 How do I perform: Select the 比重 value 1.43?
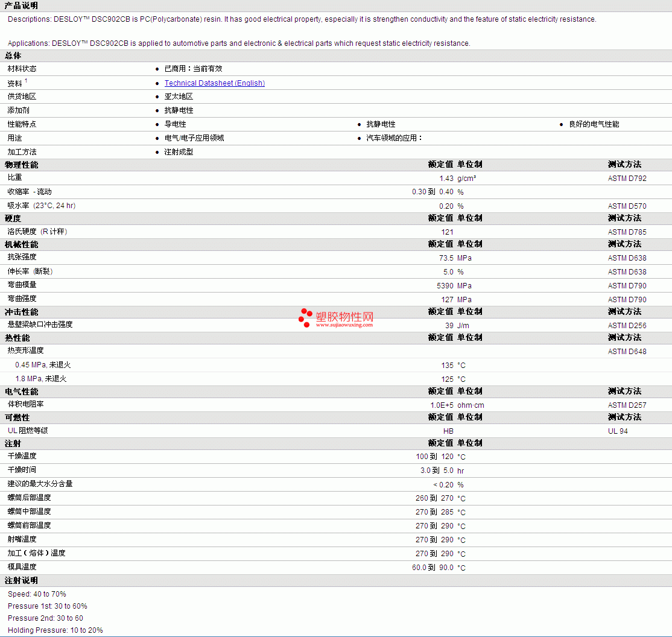click(x=446, y=179)
